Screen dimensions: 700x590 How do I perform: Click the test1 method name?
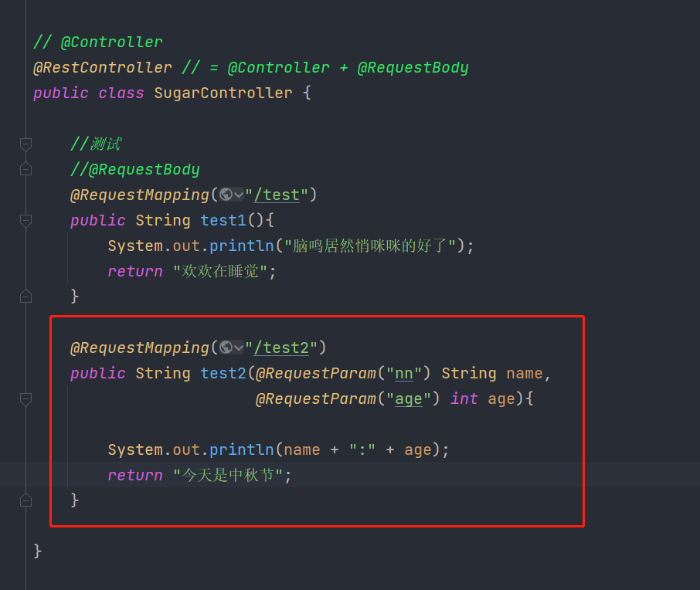tap(223, 220)
